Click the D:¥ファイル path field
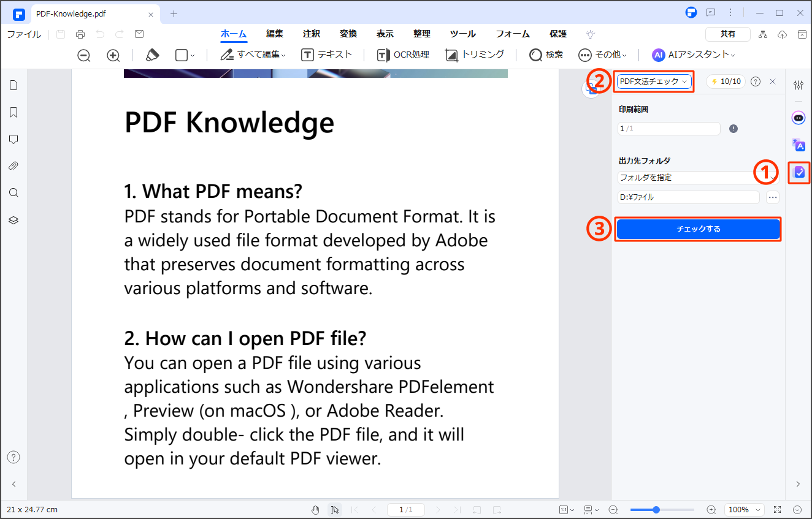The height and width of the screenshot is (519, 812). 689,197
